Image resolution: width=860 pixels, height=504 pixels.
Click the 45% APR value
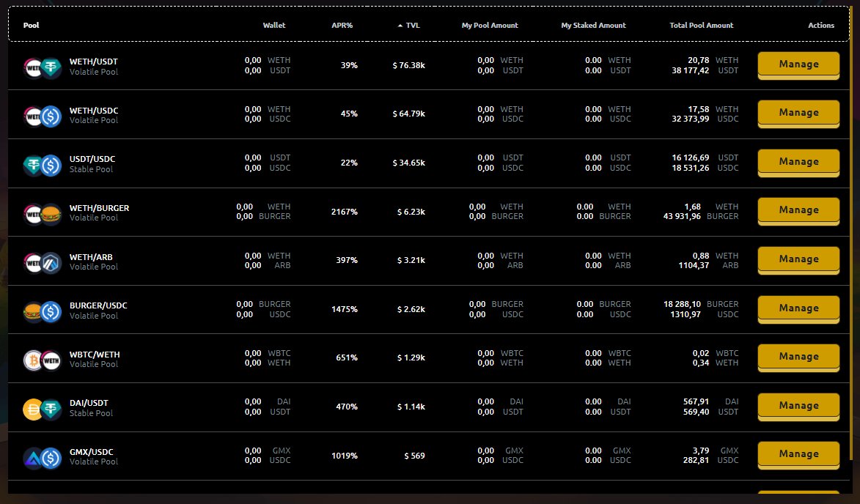pyautogui.click(x=349, y=114)
